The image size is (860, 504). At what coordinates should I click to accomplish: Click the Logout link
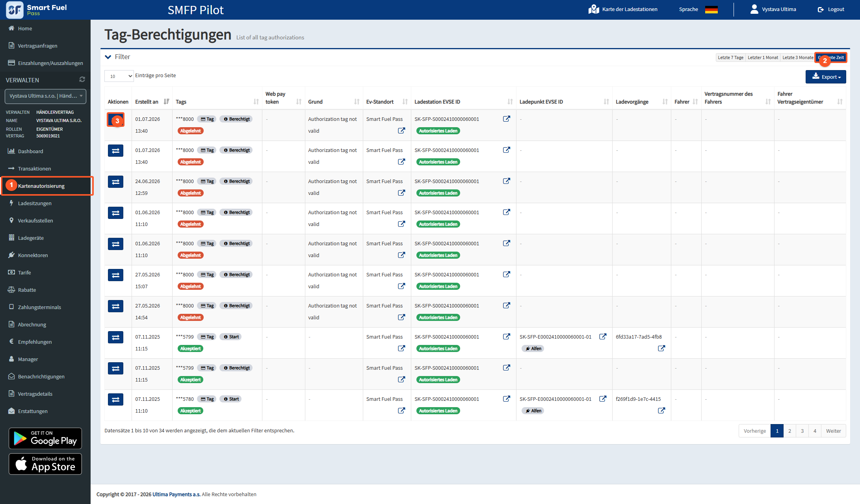click(x=831, y=9)
